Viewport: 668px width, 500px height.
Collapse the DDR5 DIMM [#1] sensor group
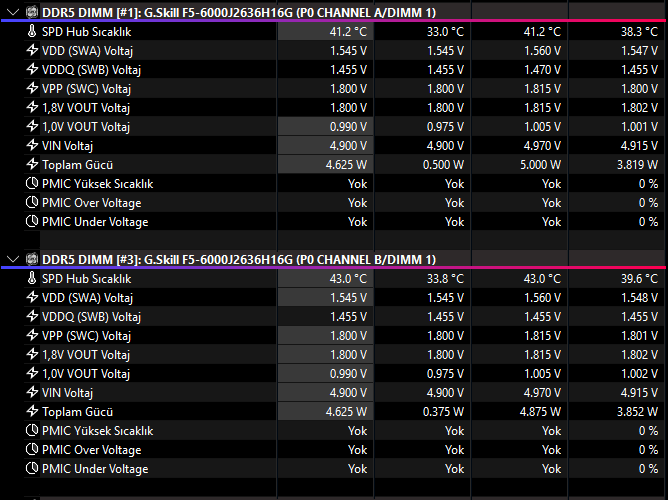[13, 12]
